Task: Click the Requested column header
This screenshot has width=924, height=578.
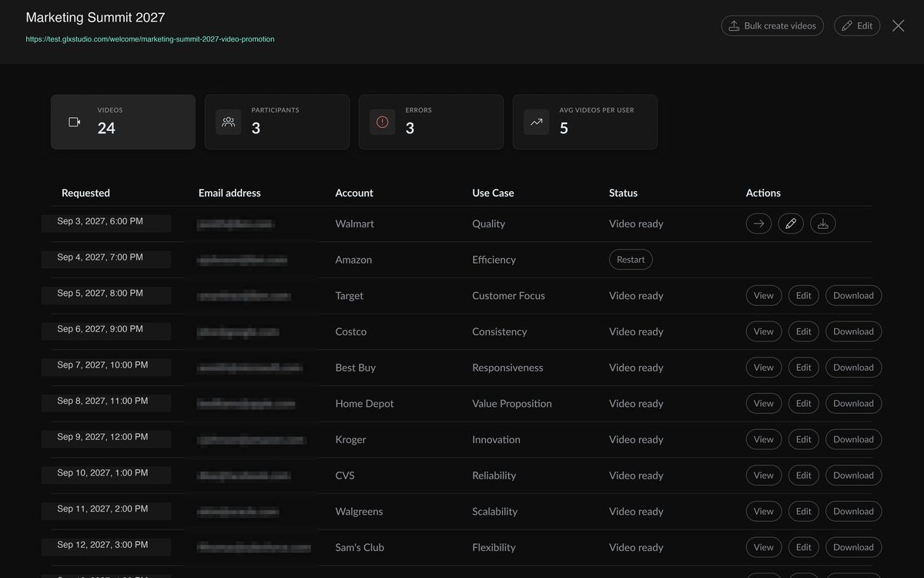Action: [85, 193]
